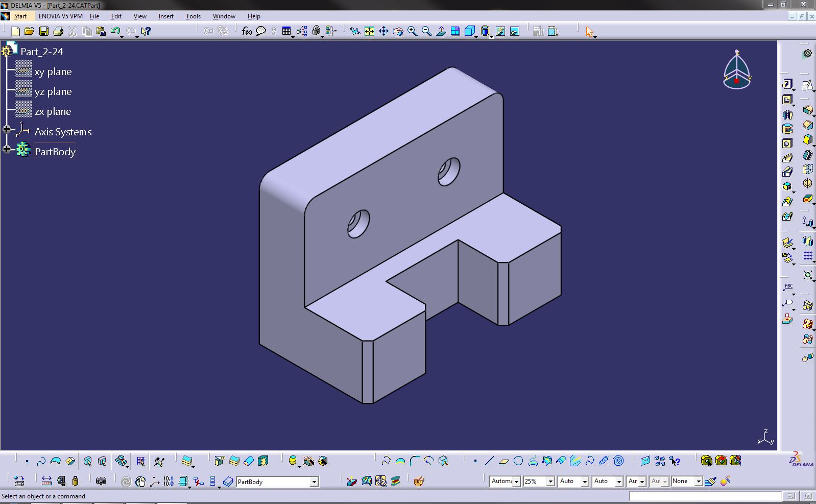The image size is (816, 504).
Task: Click the Zoom Out magnifier
Action: coord(426,32)
